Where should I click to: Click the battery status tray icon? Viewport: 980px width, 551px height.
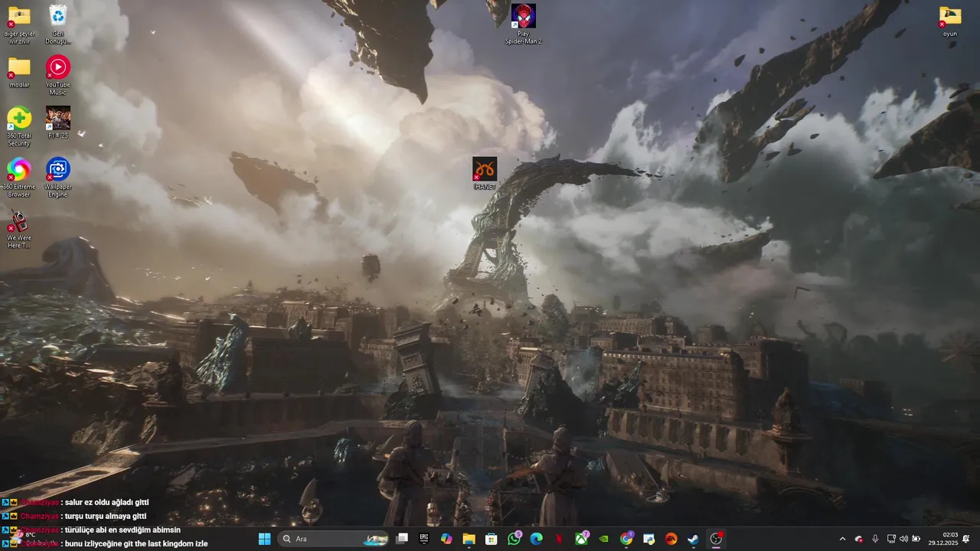click(x=916, y=539)
